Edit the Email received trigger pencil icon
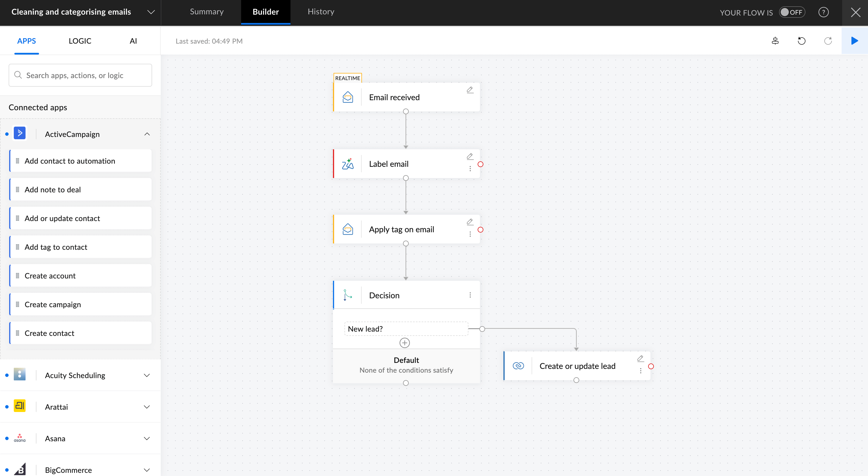868x476 pixels. click(470, 90)
